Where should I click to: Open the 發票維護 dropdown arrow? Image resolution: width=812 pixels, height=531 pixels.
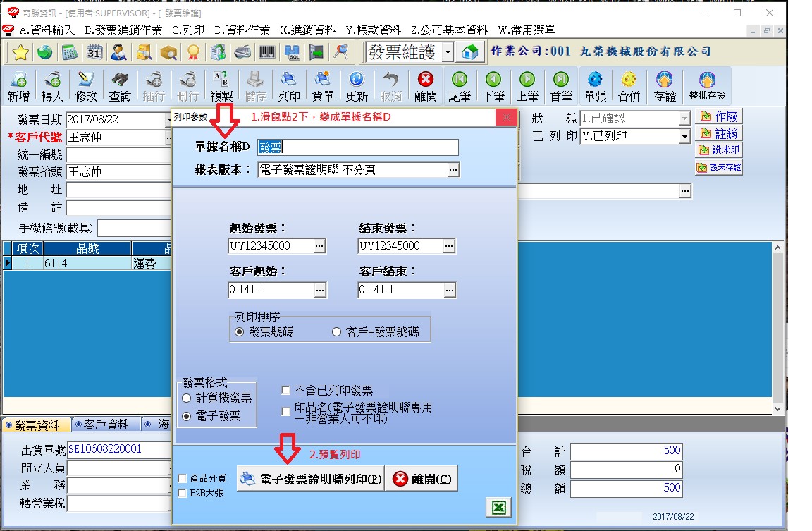448,52
